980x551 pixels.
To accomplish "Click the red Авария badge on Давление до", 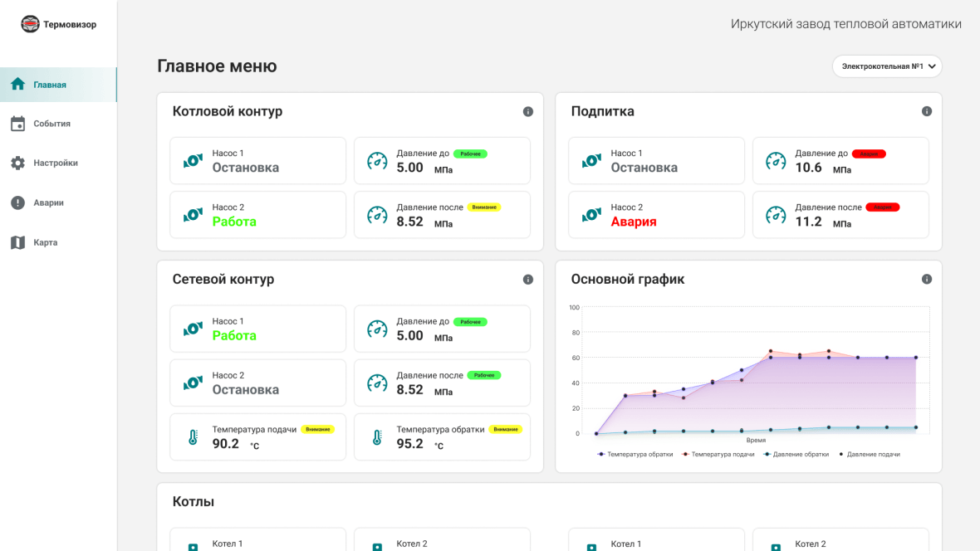I will (869, 154).
